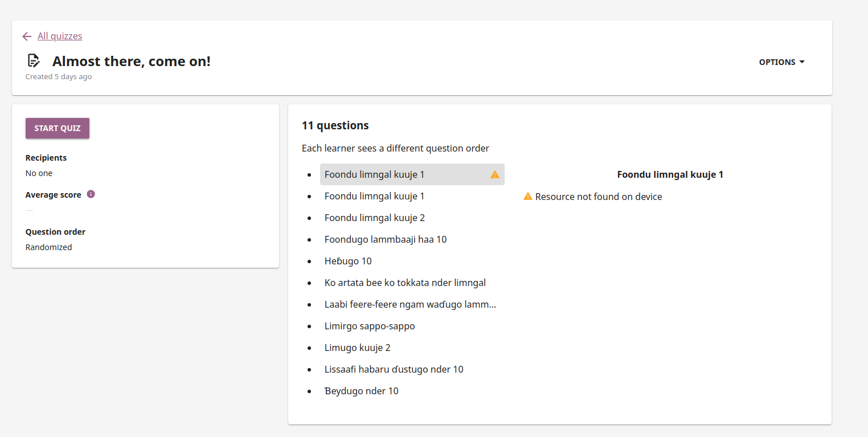The height and width of the screenshot is (437, 868).
Task: Click the back arrow icon beside All quizzes
Action: pos(27,36)
